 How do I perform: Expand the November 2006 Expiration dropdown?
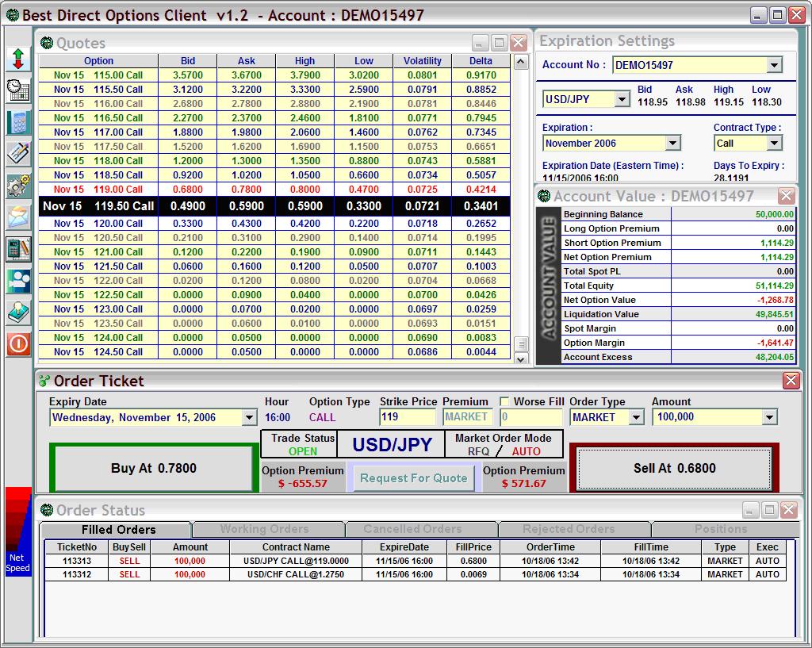pyautogui.click(x=675, y=143)
